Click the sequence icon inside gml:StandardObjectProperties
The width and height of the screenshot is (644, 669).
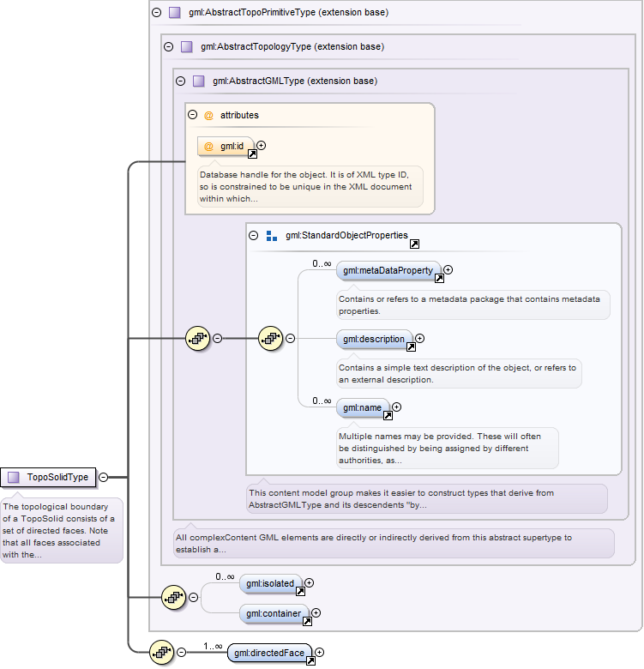tap(271, 338)
